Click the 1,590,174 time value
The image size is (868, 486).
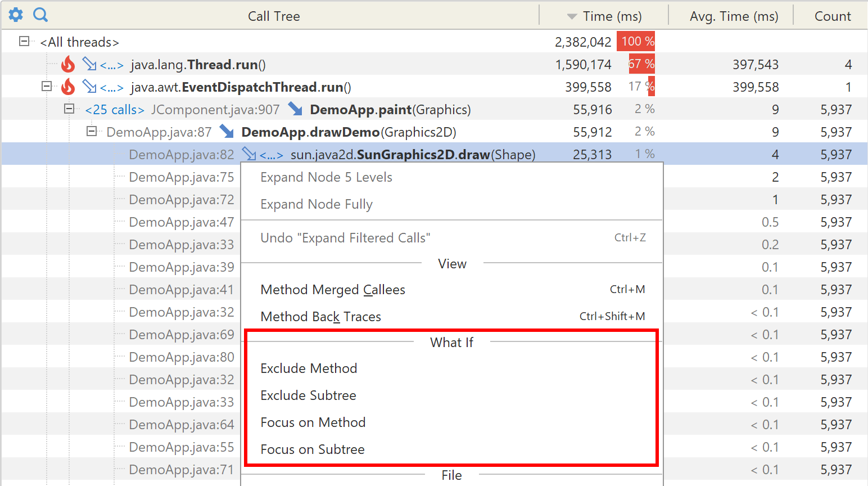[x=583, y=65]
